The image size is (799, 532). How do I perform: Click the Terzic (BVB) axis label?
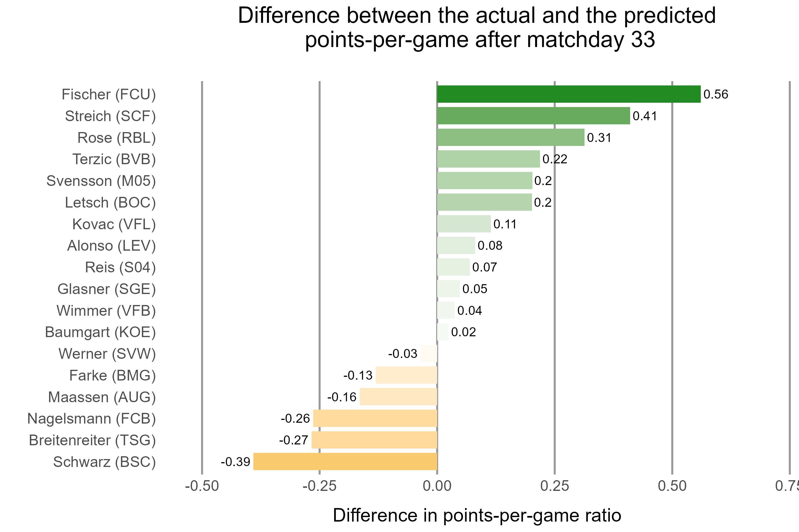114,159
